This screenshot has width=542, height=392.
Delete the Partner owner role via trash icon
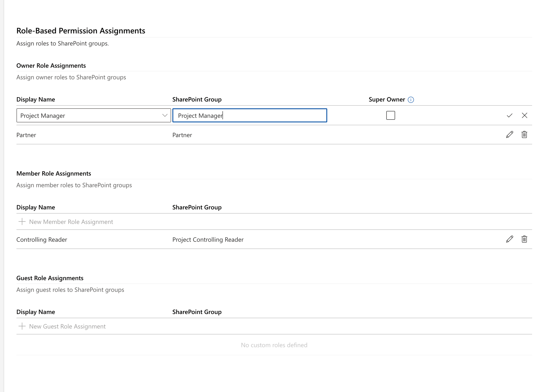pyautogui.click(x=524, y=135)
